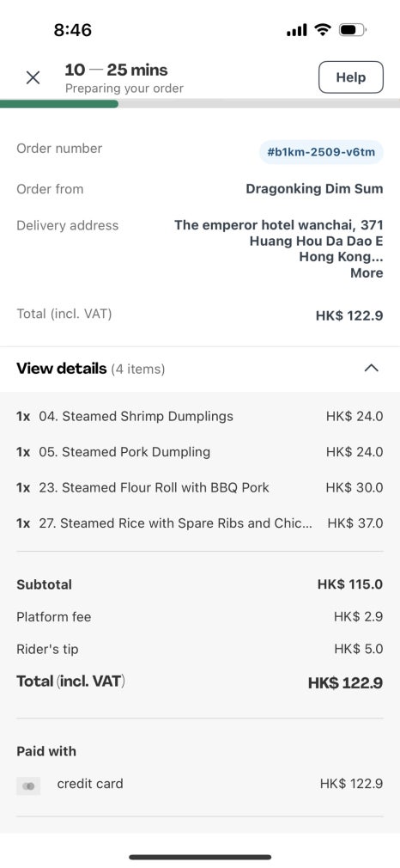Viewport: 400px width, 868px height.
Task: Tap order number #b1km-2509-v6tm badge
Action: (x=321, y=152)
